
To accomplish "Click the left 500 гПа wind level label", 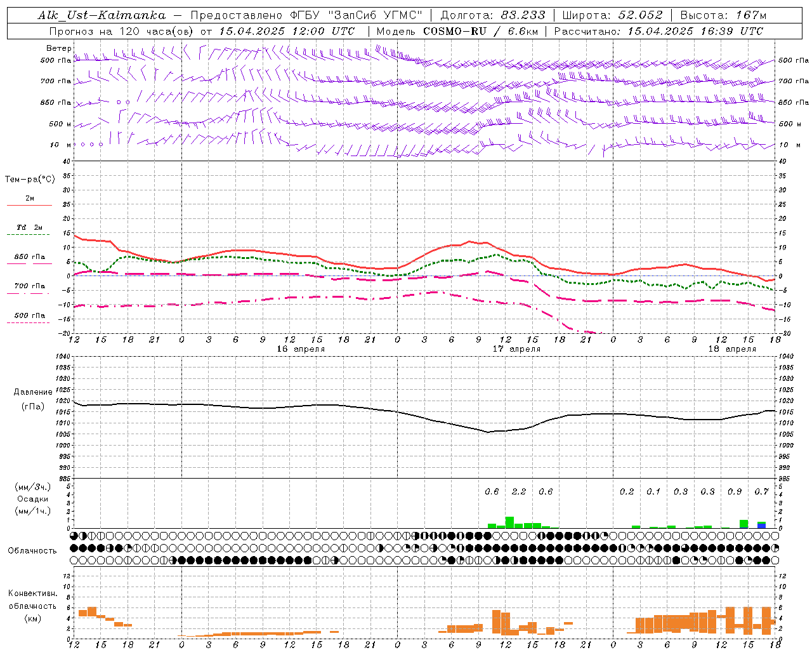I will [56, 60].
